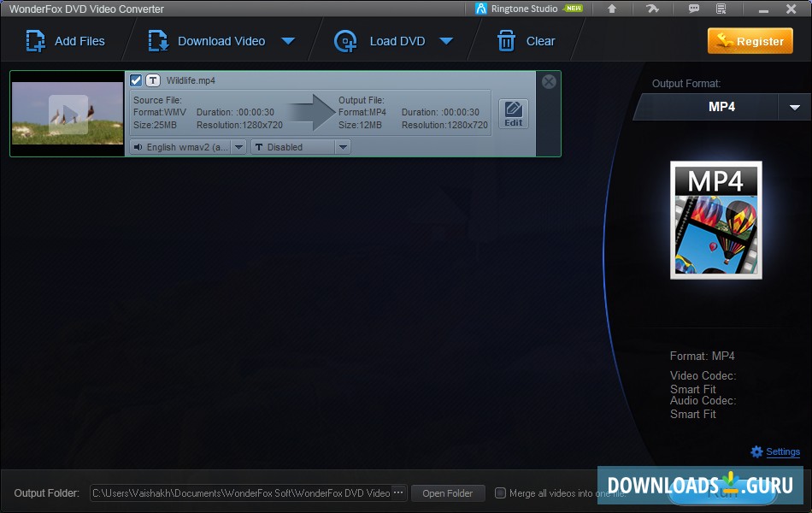Viewport: 812px width, 513px height.
Task: Click the Source File Size:25MB text
Action: click(155, 125)
